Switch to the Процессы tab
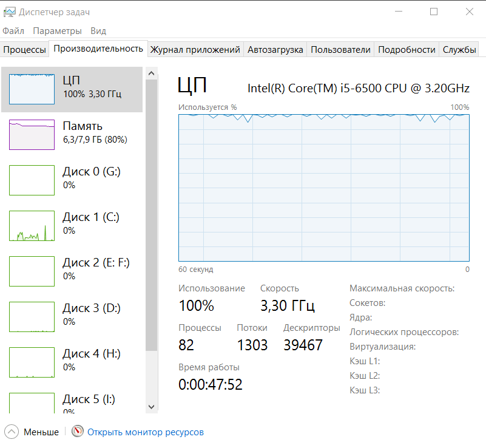486x448 pixels. pos(24,50)
